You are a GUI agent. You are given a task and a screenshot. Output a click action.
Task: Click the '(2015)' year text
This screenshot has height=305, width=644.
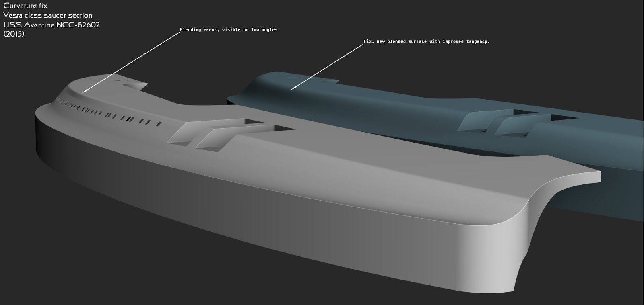14,34
